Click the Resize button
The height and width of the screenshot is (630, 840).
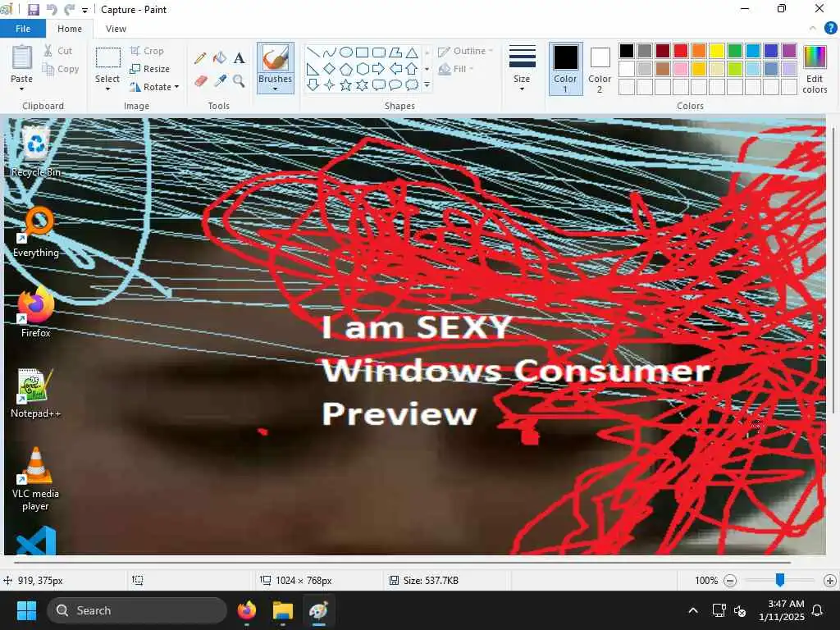(150, 69)
